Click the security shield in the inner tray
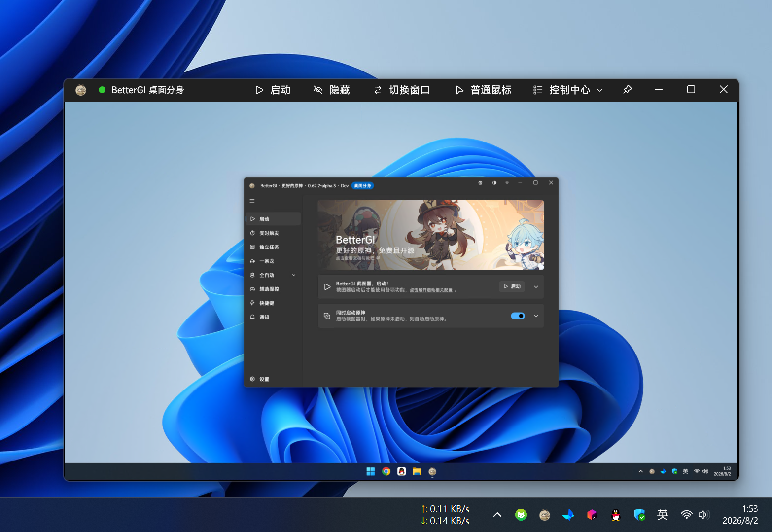This screenshot has height=532, width=772. tap(674, 472)
